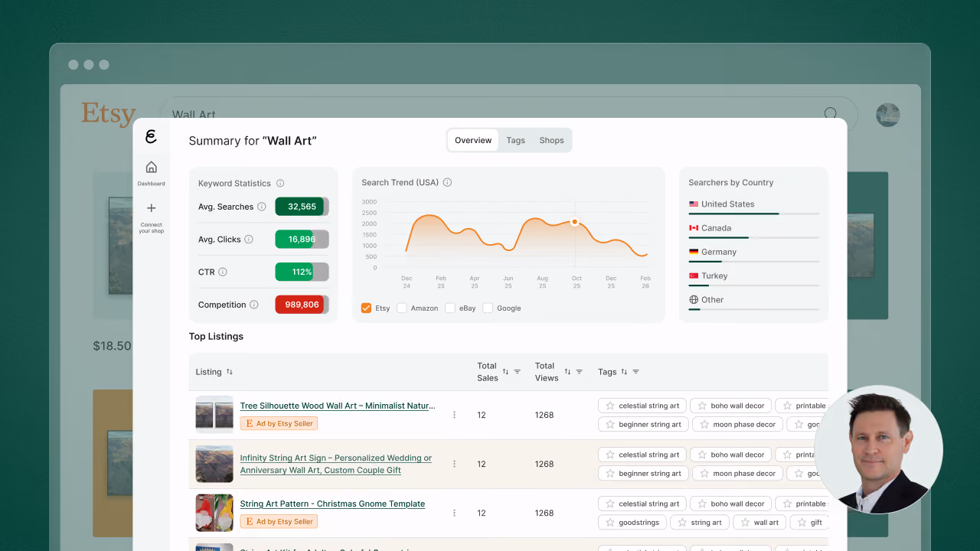Screen dimensions: 980x551
Task: Uncheck the Etsy trend checkbox
Action: click(x=366, y=308)
